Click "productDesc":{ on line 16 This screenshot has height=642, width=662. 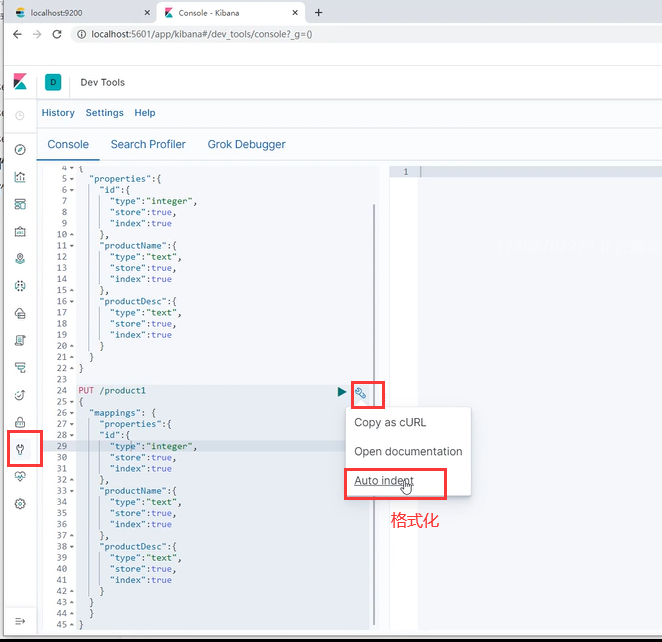tap(138, 301)
